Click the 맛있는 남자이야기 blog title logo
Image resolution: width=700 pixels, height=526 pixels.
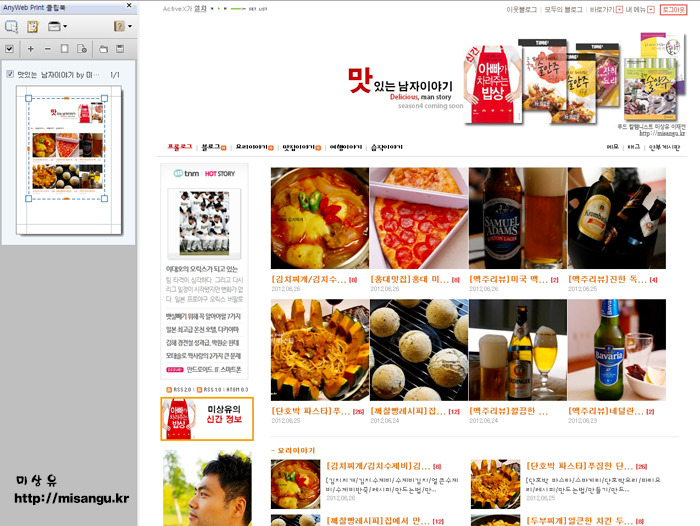[x=400, y=83]
